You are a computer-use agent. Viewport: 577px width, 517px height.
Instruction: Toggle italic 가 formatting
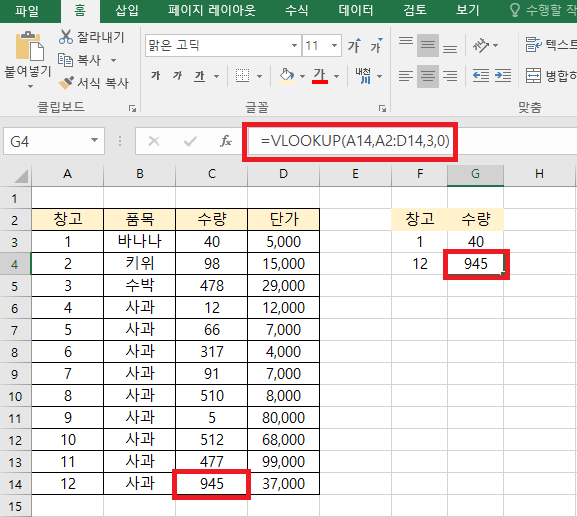pos(177,76)
